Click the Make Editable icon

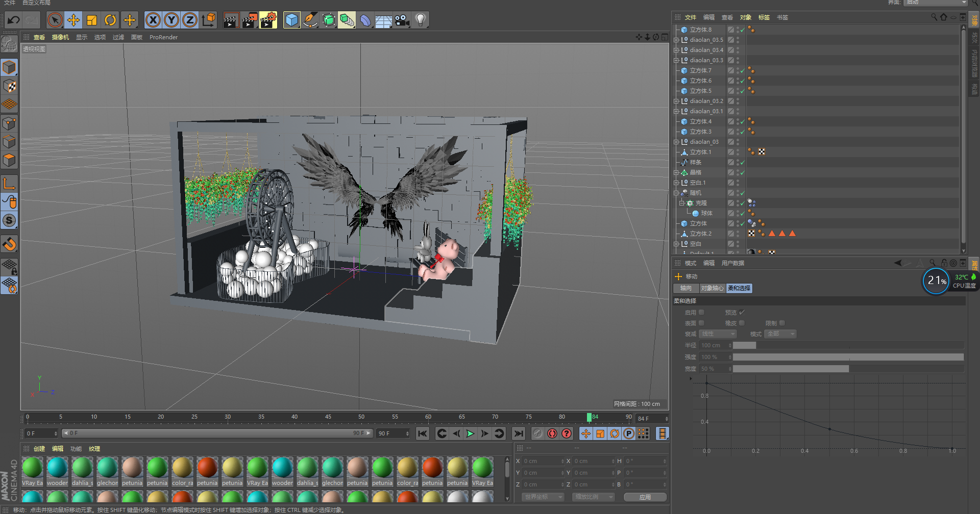[9, 44]
